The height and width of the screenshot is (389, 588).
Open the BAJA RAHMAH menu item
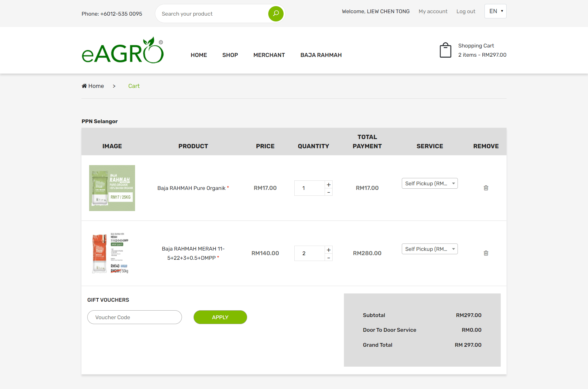(x=321, y=55)
